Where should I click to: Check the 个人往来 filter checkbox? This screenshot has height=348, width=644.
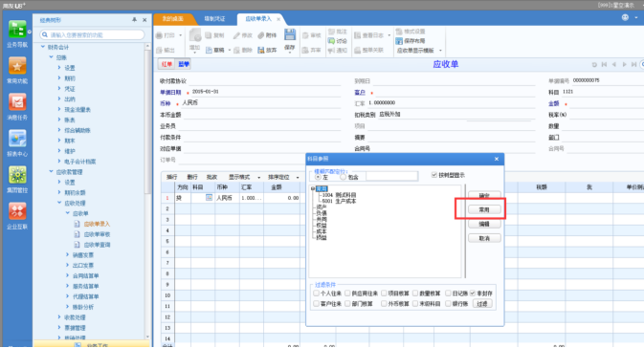[316, 293]
